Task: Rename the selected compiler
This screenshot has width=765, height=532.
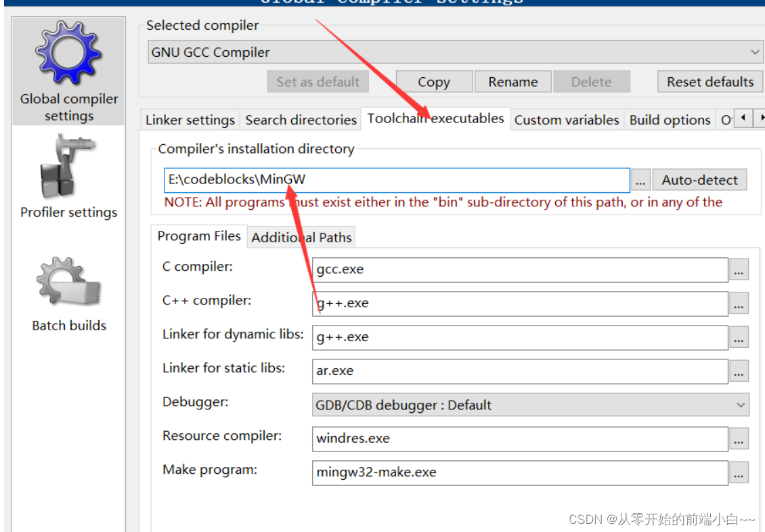Action: click(x=512, y=81)
